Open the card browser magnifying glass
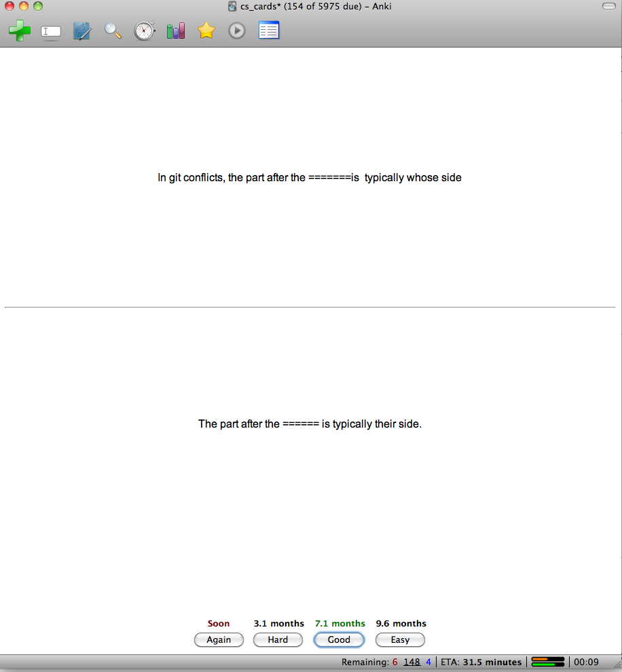This screenshot has height=672, width=622. click(x=113, y=31)
